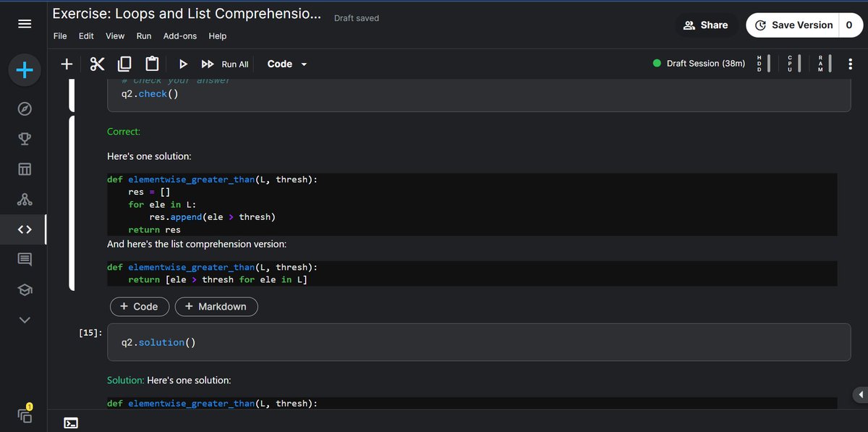Open Models icon in sidebar
The image size is (868, 432).
click(x=24, y=200)
